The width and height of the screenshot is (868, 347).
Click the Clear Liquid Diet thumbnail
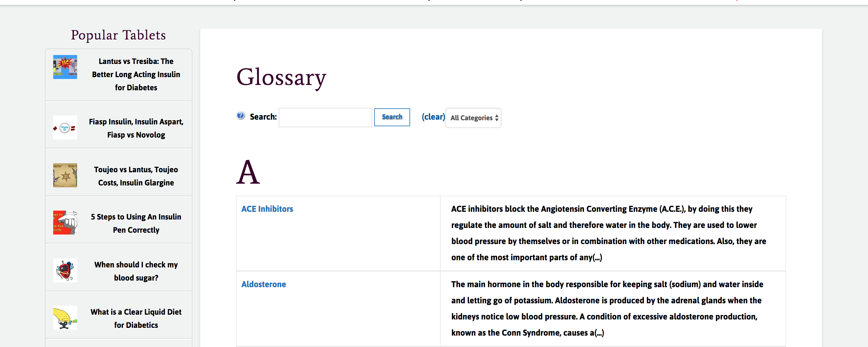[x=65, y=318]
